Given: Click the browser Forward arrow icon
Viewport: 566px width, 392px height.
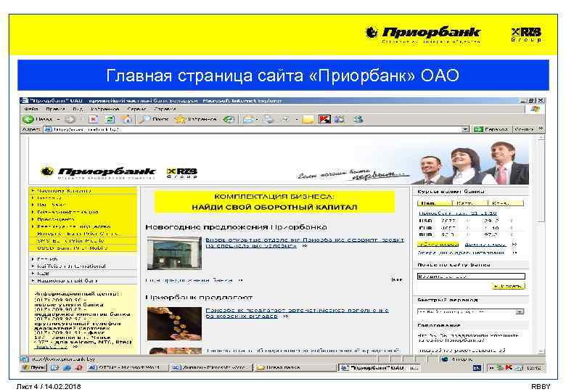Looking at the screenshot, I should pyautogui.click(x=70, y=119).
